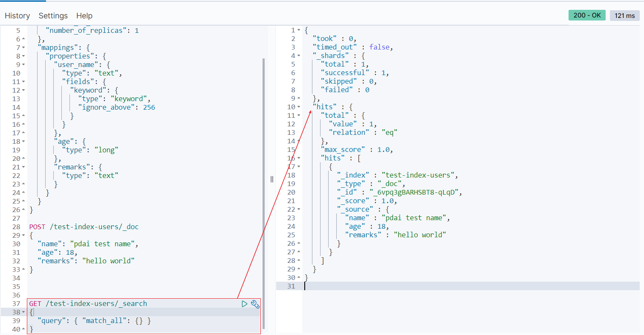Fold the POST request body at line 29
644x335 pixels.
(x=23, y=235)
